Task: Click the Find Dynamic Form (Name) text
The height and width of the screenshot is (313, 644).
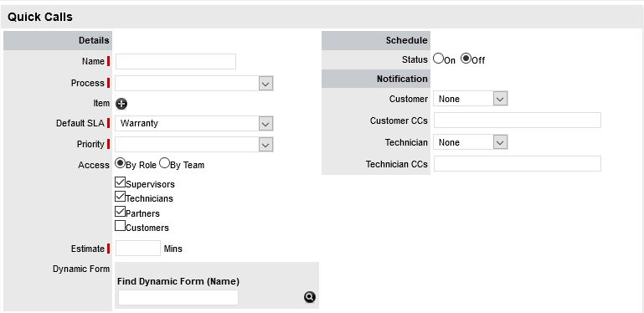Action: pyautogui.click(x=178, y=282)
